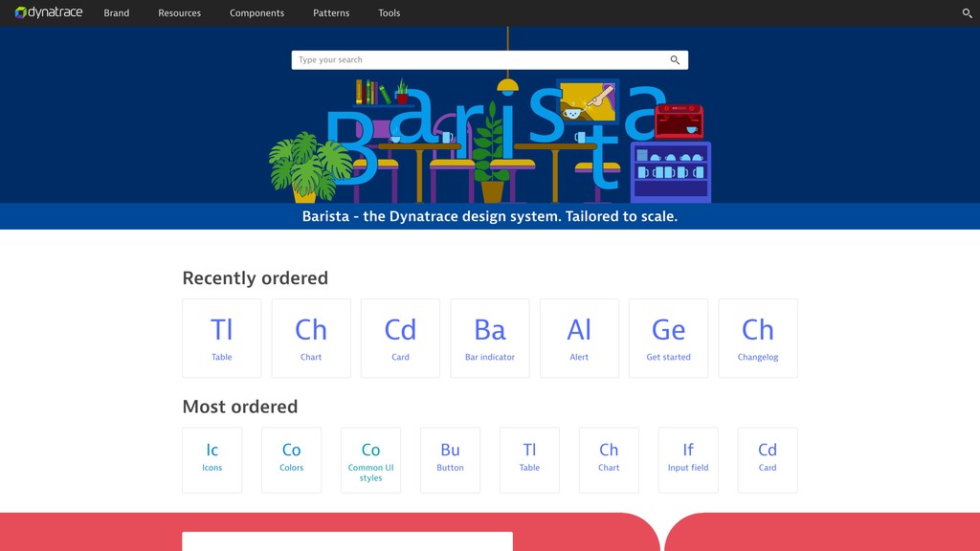Open the Card tile under Most ordered
The image size is (980, 551).
768,460
